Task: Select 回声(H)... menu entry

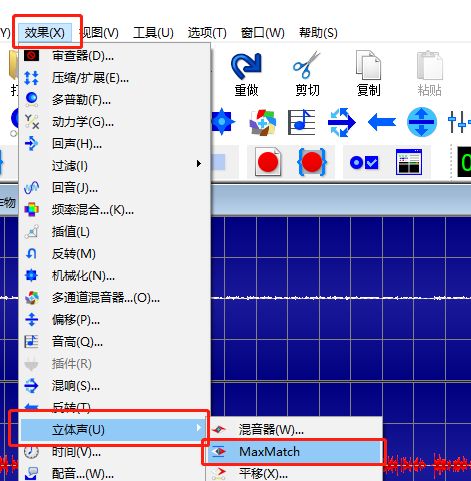Action: [115, 144]
